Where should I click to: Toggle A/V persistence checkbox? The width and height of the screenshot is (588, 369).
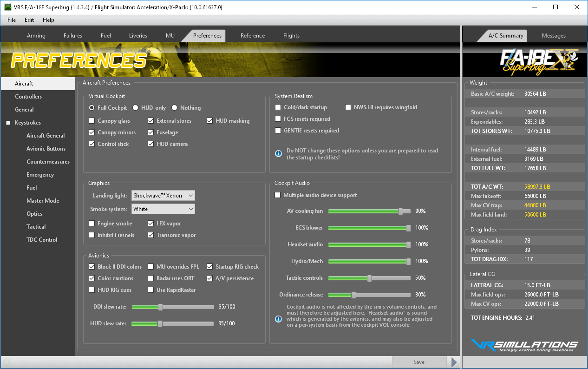point(210,278)
